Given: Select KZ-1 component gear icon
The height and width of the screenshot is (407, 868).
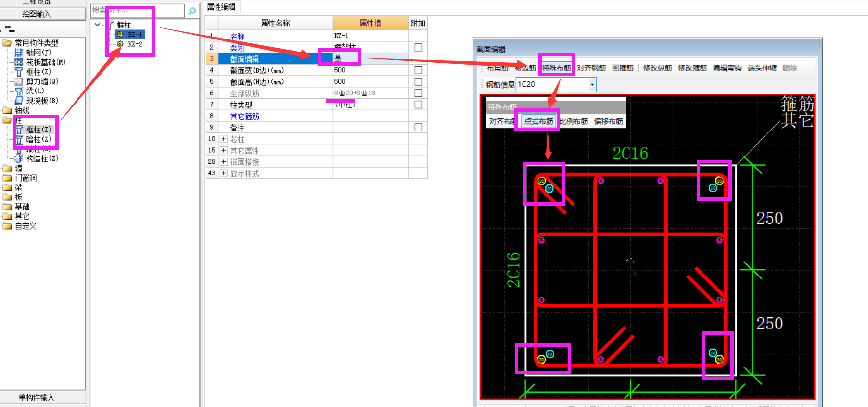Looking at the screenshot, I should [120, 34].
